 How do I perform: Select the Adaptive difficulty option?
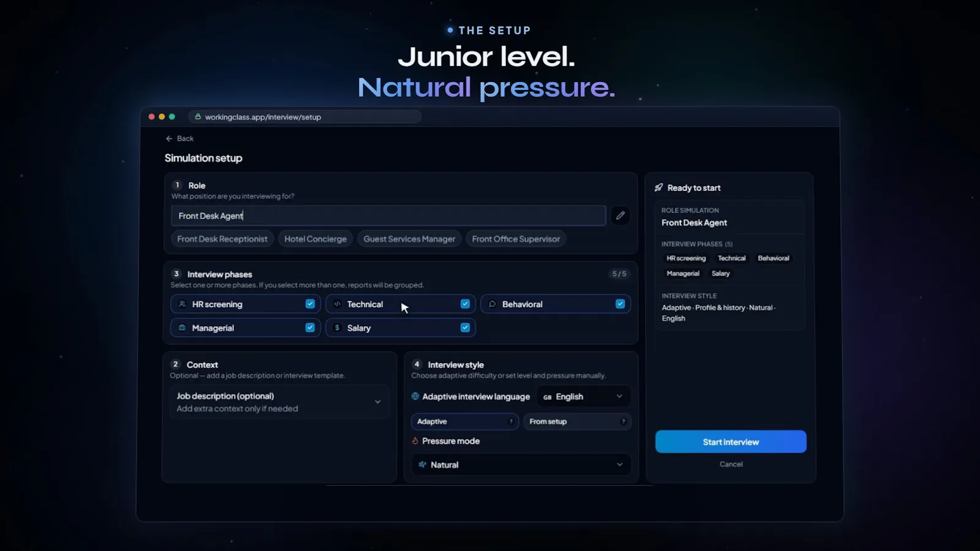click(x=465, y=421)
